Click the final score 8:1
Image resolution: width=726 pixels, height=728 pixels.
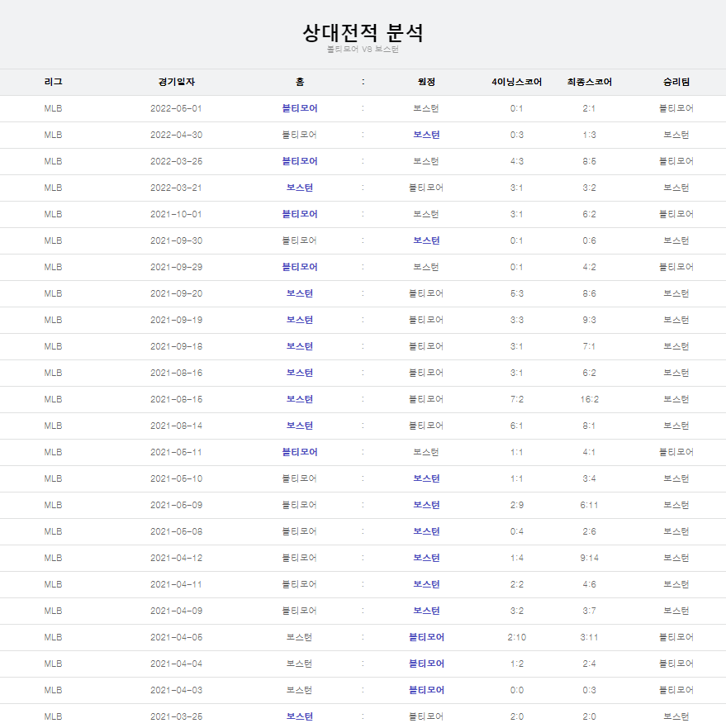pyautogui.click(x=590, y=426)
